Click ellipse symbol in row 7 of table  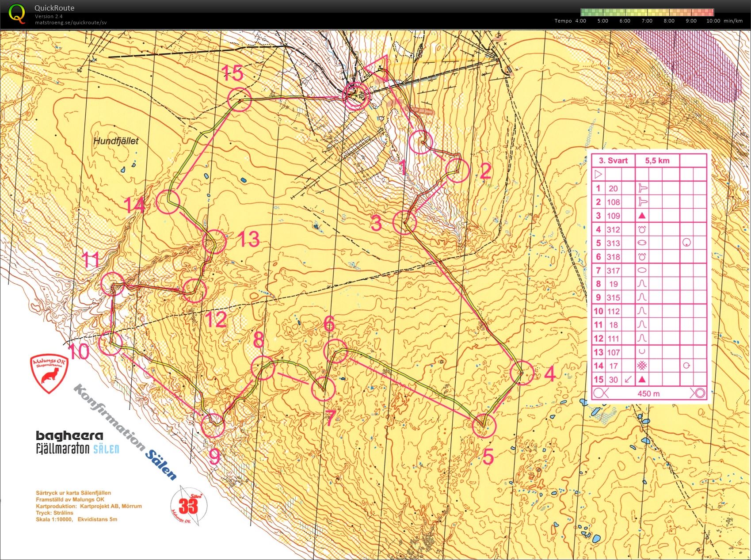pyautogui.click(x=642, y=270)
